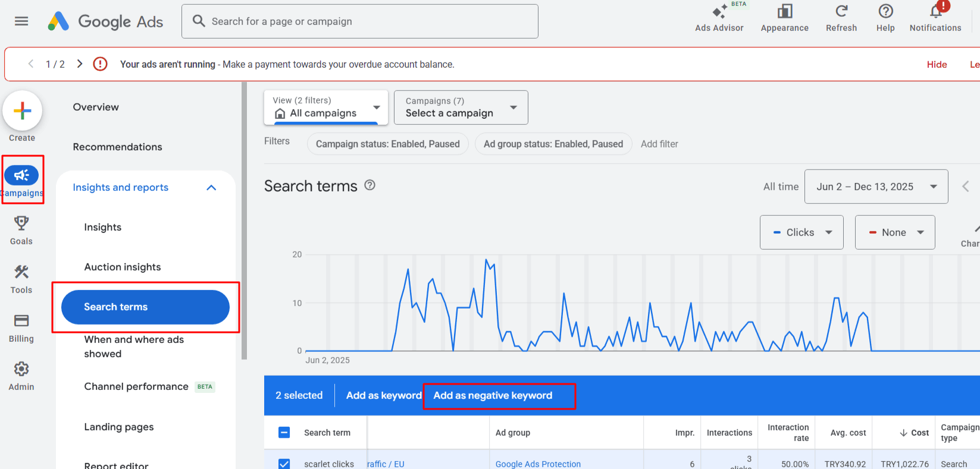The height and width of the screenshot is (469, 980).
Task: Click the Search terms help icon
Action: pos(370,185)
